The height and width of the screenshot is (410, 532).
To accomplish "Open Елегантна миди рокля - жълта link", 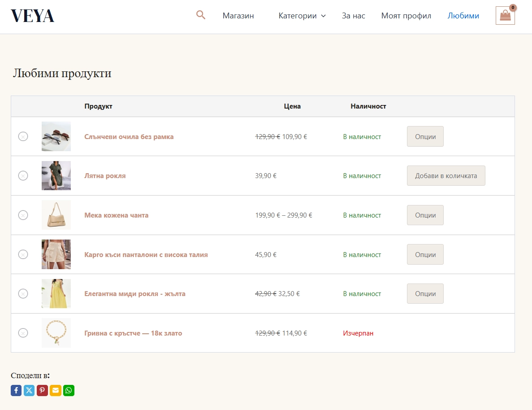I will click(x=135, y=293).
